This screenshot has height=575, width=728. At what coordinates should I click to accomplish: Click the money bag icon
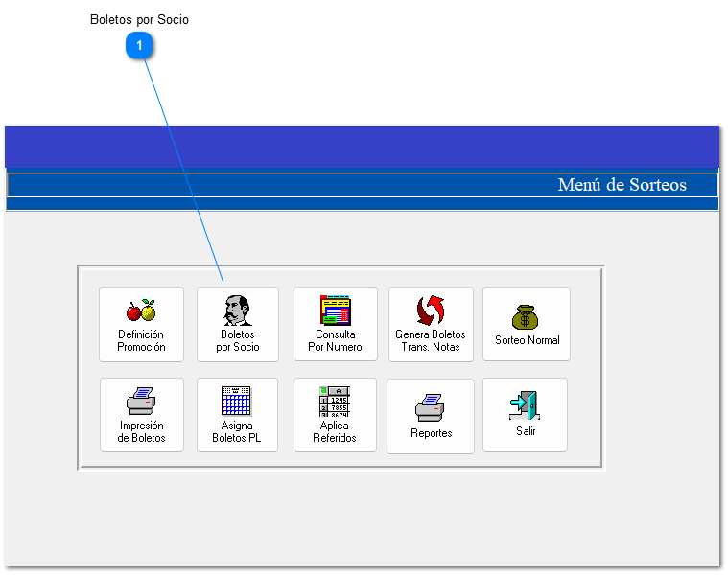click(x=526, y=317)
